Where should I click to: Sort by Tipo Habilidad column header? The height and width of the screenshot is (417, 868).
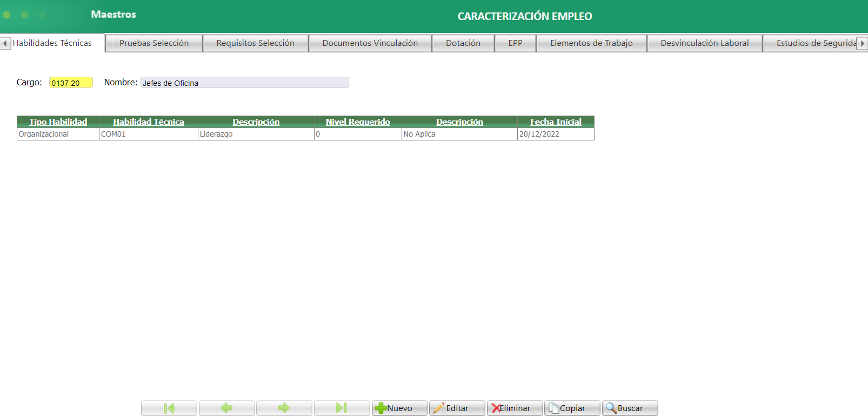coord(58,122)
